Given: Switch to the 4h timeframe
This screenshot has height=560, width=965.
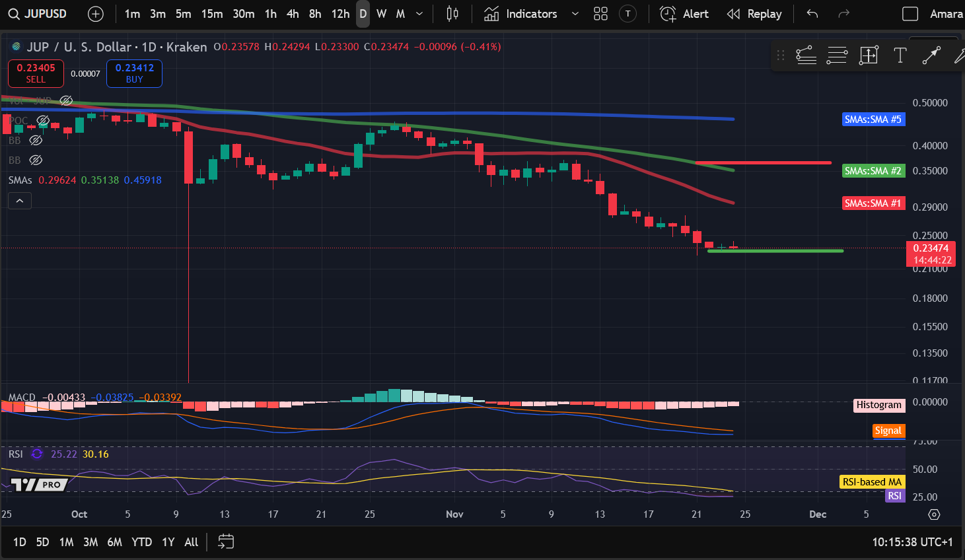Looking at the screenshot, I should 293,14.
